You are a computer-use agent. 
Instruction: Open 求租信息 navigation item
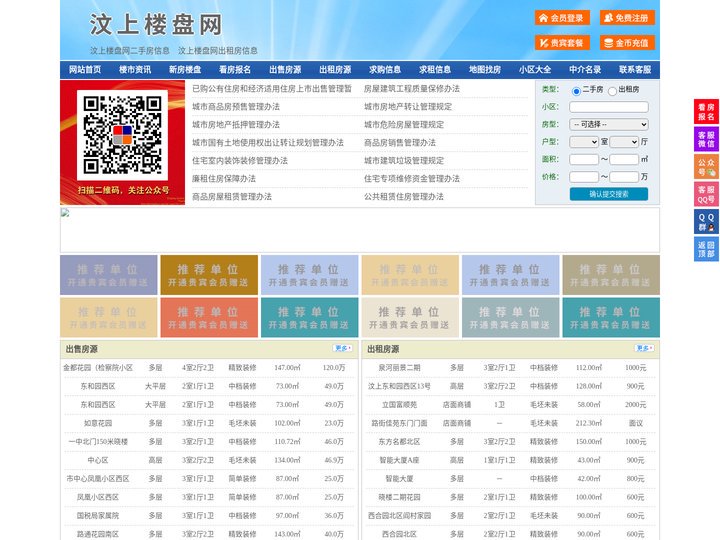(x=435, y=70)
